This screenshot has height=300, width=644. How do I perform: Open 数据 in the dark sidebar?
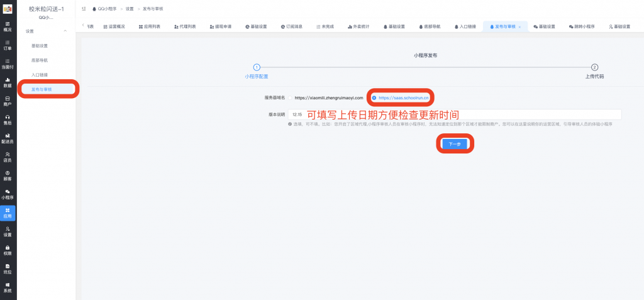[8, 82]
